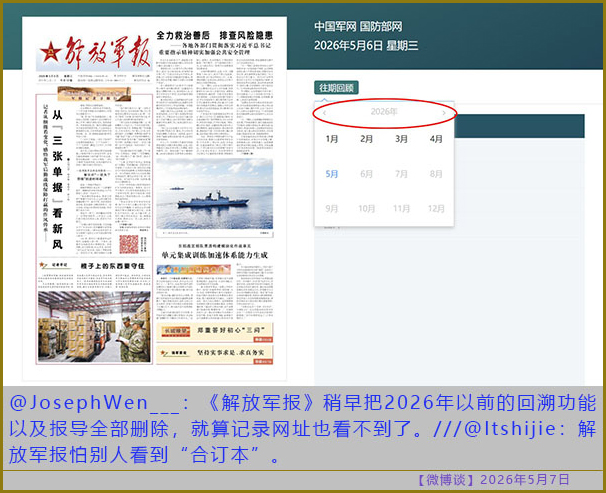Click the date 2026年5月6日 星期三
The image size is (606, 493).
tap(366, 46)
